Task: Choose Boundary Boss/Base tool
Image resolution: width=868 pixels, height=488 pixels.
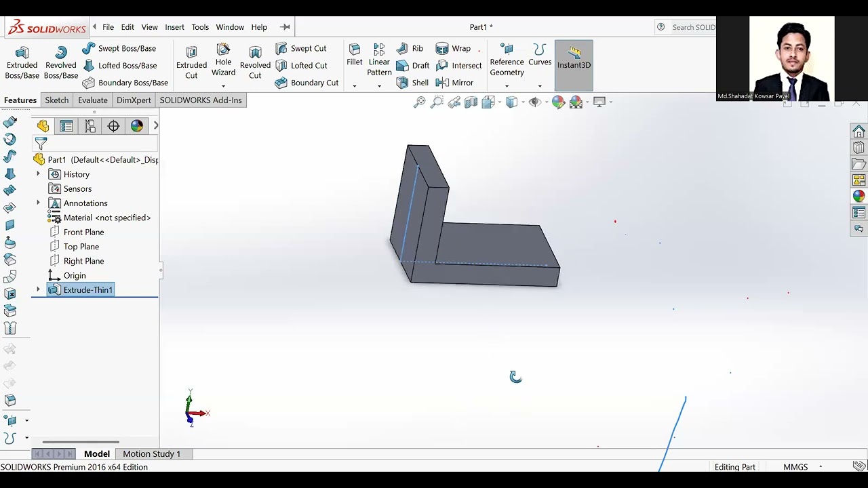Action: (125, 83)
